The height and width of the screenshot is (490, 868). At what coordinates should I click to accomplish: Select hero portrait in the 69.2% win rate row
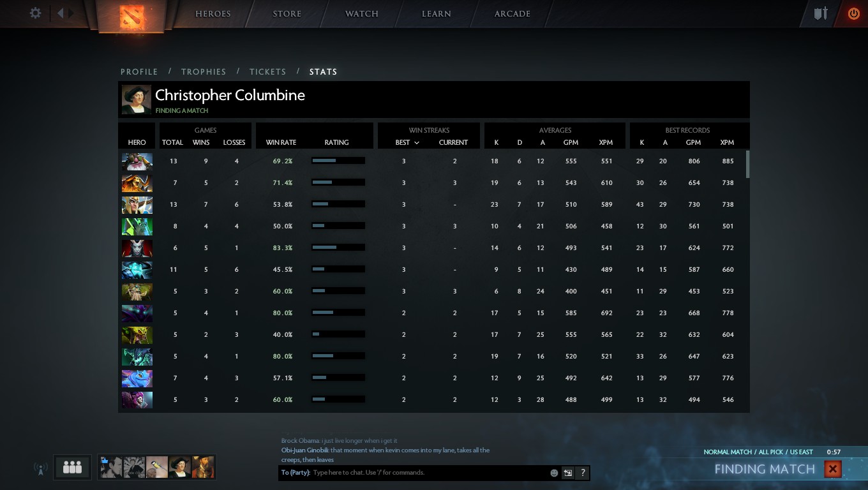[137, 161]
